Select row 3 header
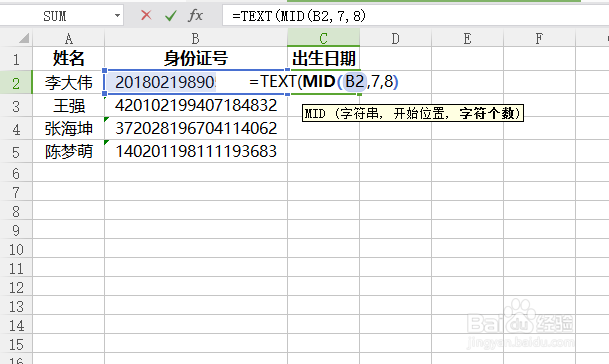Viewport: 609px width, 364px height. click(x=16, y=106)
